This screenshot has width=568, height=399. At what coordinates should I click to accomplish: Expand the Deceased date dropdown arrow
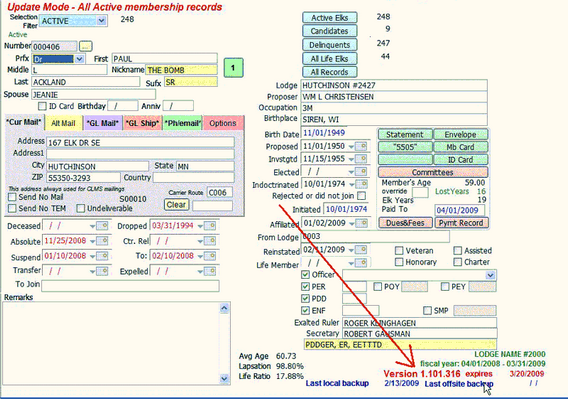point(92,226)
